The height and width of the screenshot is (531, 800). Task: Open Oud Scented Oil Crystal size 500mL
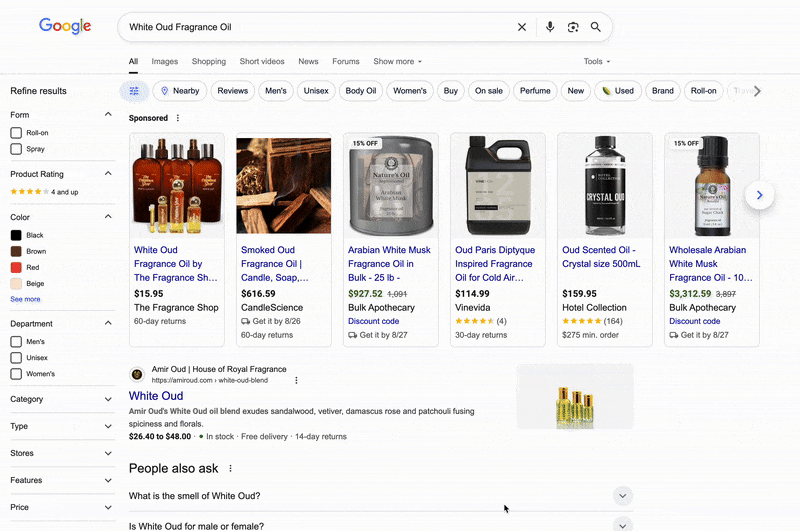coord(601,257)
